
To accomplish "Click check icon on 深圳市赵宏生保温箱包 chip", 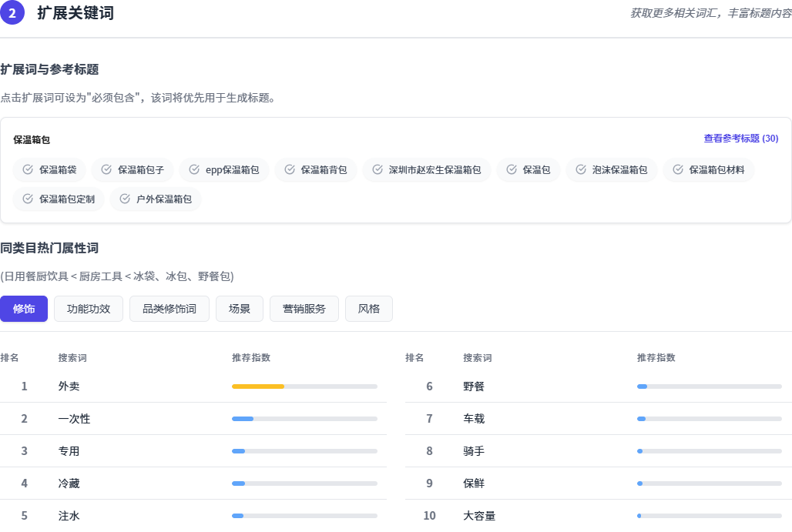I will [x=378, y=170].
